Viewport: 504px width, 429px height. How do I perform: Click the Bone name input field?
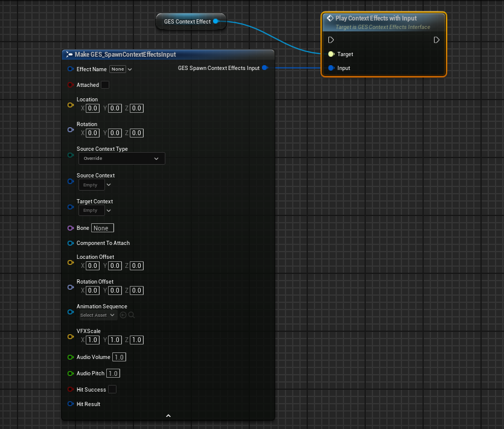pyautogui.click(x=103, y=228)
